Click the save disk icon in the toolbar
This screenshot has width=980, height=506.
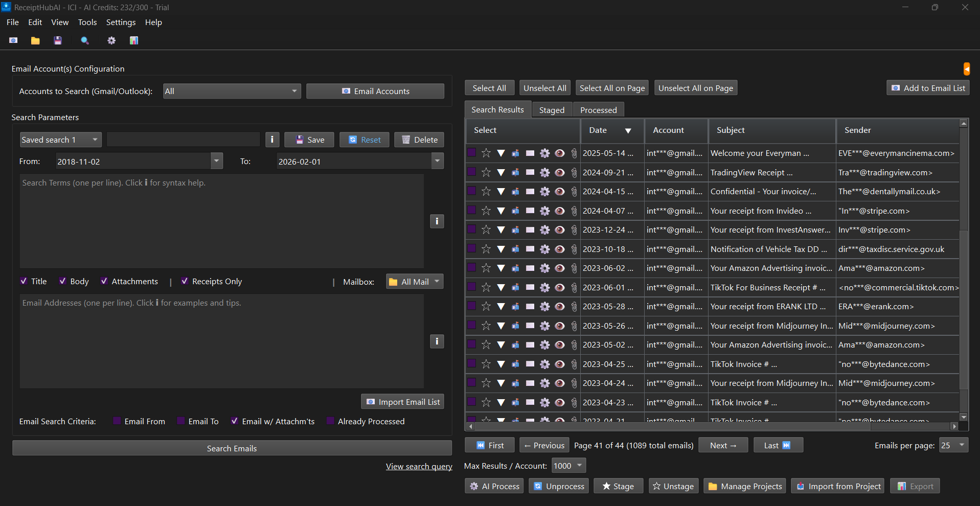click(58, 40)
